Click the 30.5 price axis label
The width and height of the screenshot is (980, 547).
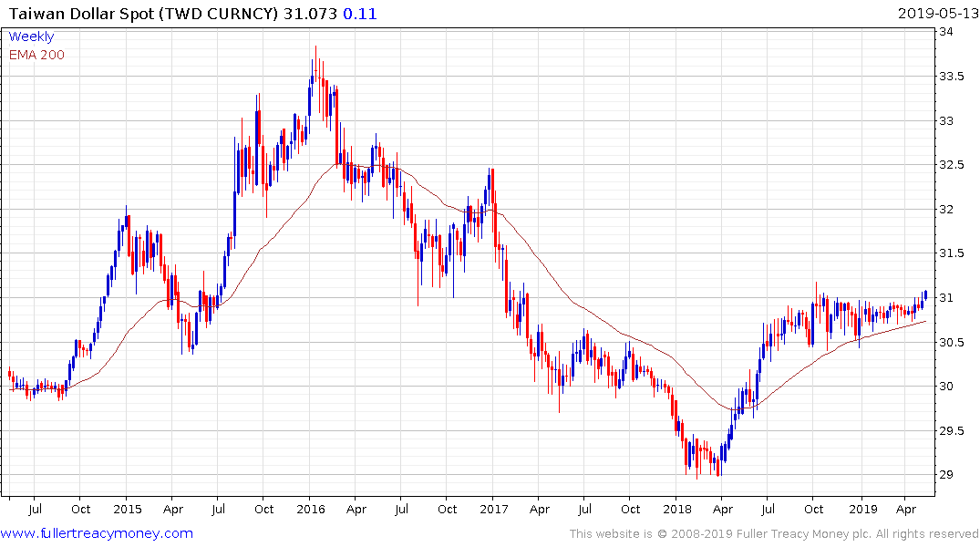click(951, 342)
